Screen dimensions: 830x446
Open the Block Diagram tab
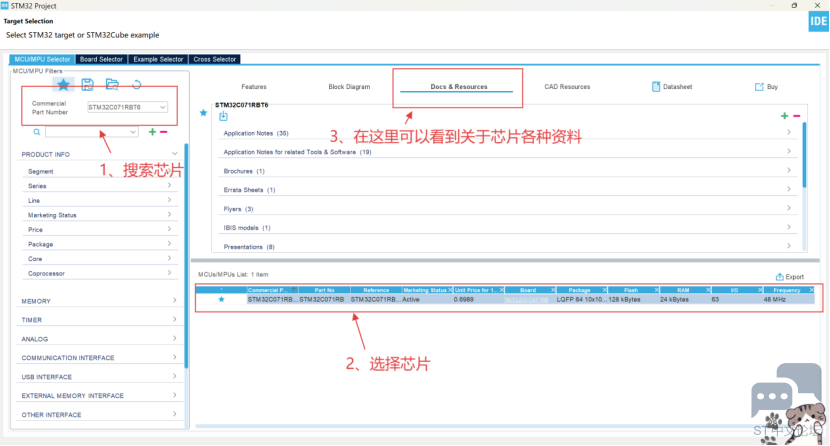(349, 87)
